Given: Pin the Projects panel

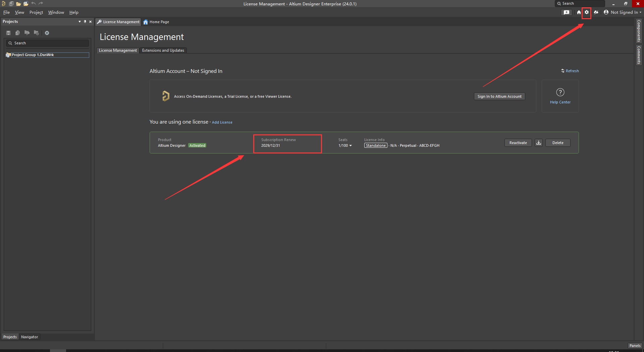Looking at the screenshot, I should pos(85,21).
